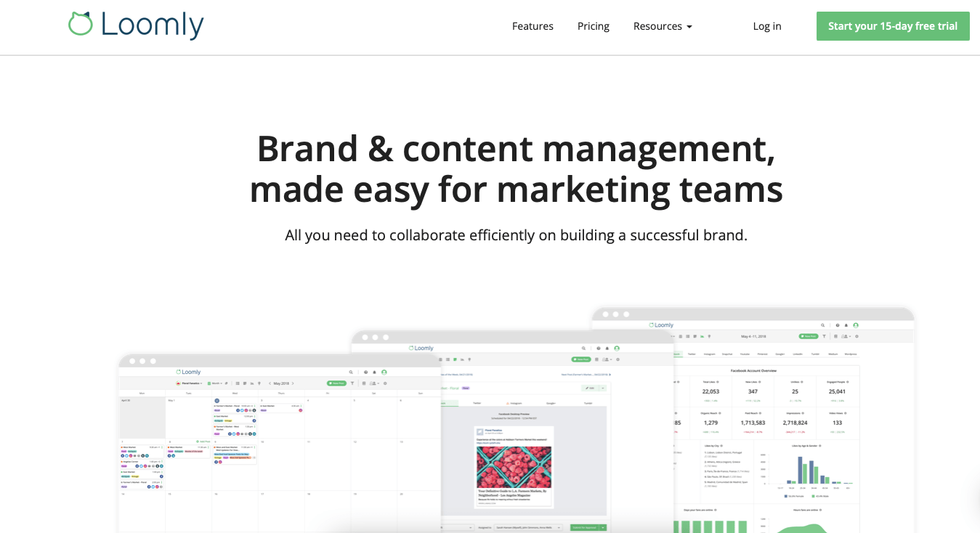Click the notification bell in calendar mockup

click(x=374, y=372)
